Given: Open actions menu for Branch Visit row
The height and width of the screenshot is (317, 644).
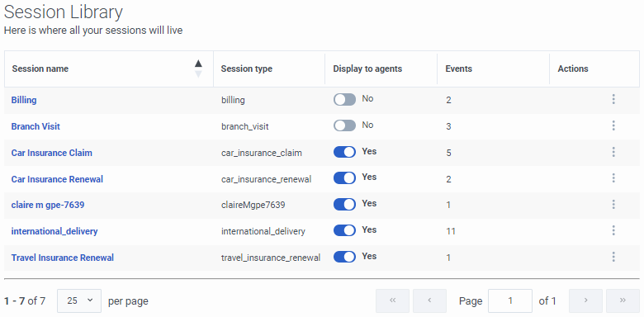Looking at the screenshot, I should [613, 125].
